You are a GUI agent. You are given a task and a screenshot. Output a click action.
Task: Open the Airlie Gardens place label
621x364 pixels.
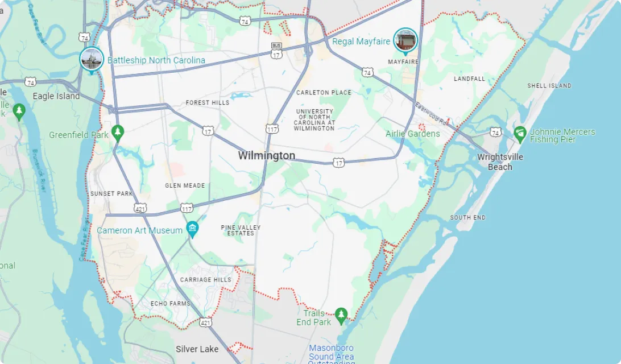(x=413, y=134)
